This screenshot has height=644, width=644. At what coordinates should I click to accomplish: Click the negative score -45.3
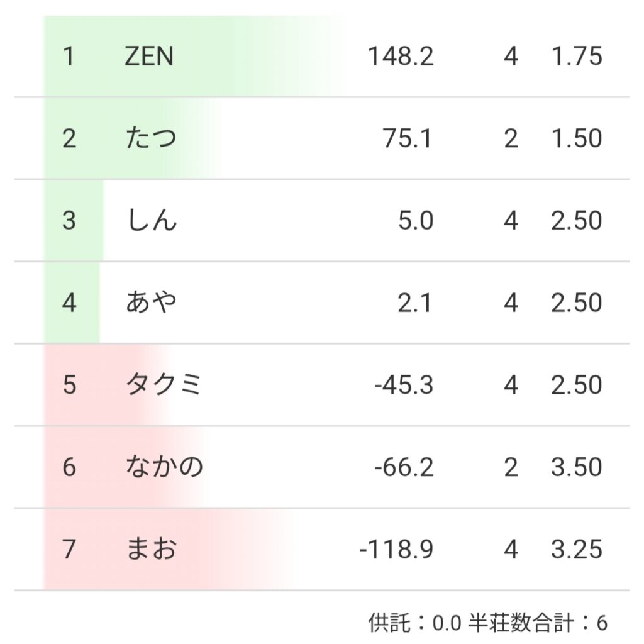click(404, 385)
